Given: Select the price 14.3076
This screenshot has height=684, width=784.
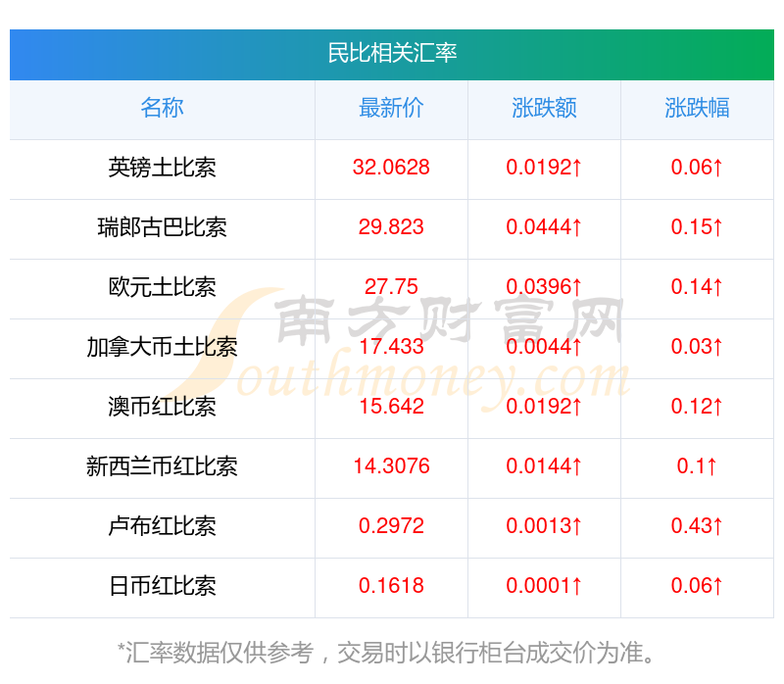Looking at the screenshot, I should pos(391,466).
